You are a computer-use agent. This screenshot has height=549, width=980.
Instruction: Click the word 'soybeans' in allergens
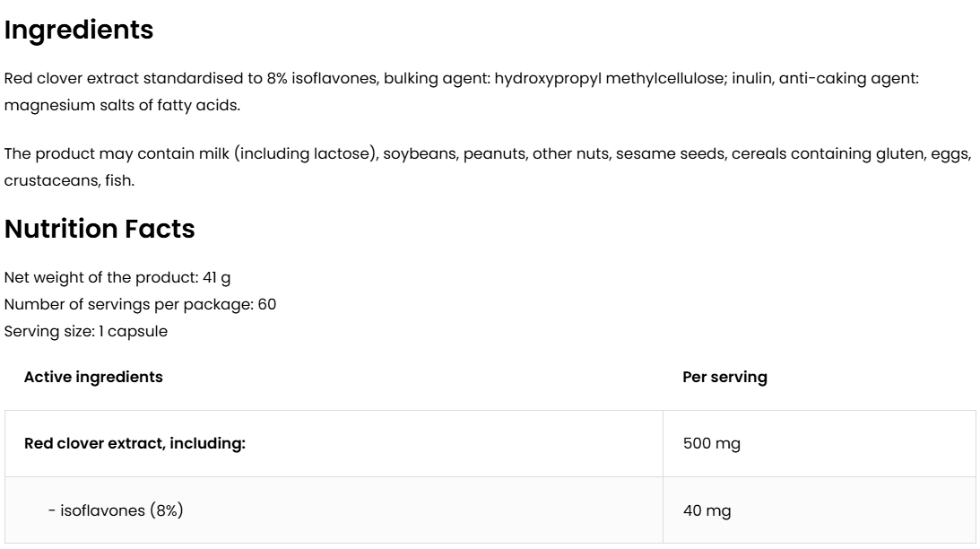point(420,153)
